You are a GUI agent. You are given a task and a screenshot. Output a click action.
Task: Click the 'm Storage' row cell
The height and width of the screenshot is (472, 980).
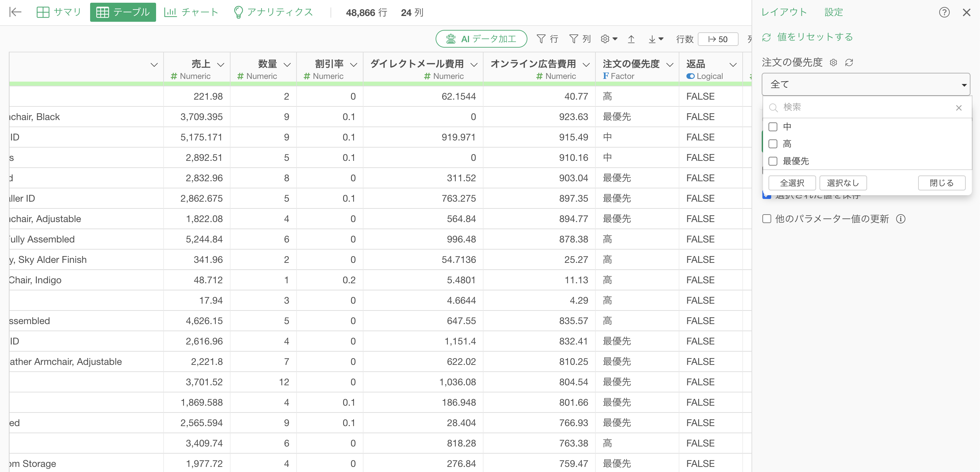coord(86,463)
